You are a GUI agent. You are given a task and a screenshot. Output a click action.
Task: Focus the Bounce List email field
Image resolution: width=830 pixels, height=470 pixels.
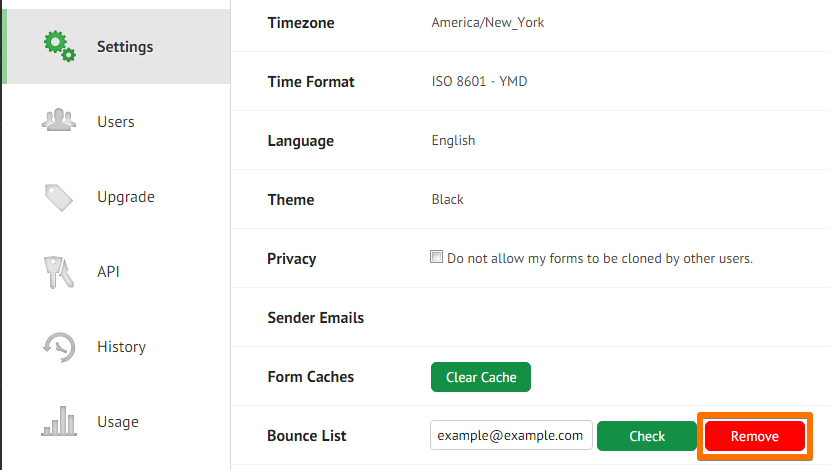click(x=511, y=436)
